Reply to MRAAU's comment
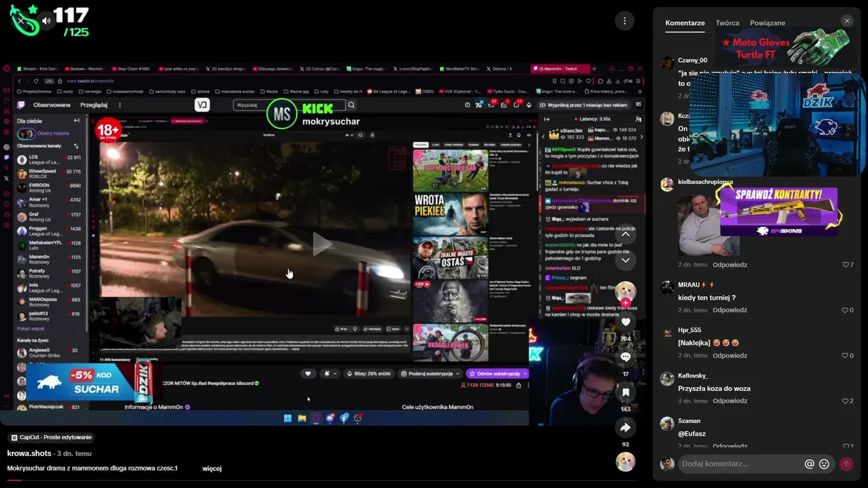Screen dimensions: 868x488 click(730, 310)
